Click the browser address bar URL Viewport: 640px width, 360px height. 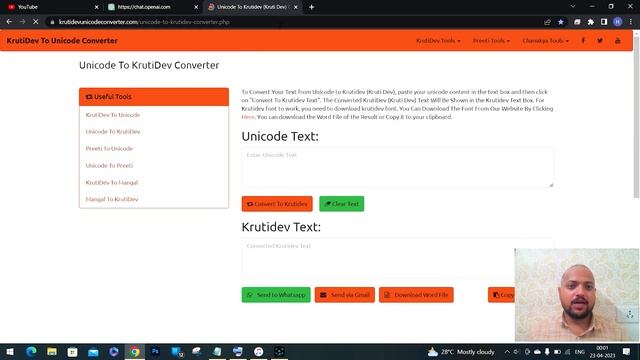(144, 22)
